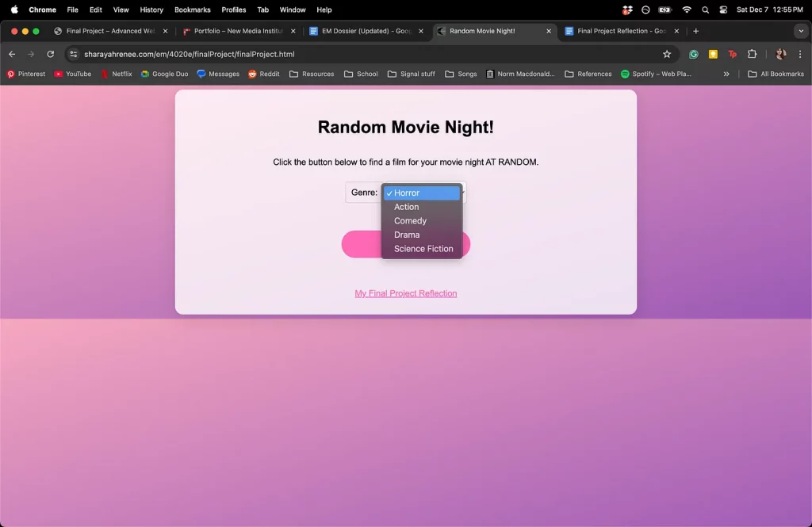Open the Chrome Extensions puzzle icon
The height and width of the screenshot is (527, 812).
click(x=753, y=54)
